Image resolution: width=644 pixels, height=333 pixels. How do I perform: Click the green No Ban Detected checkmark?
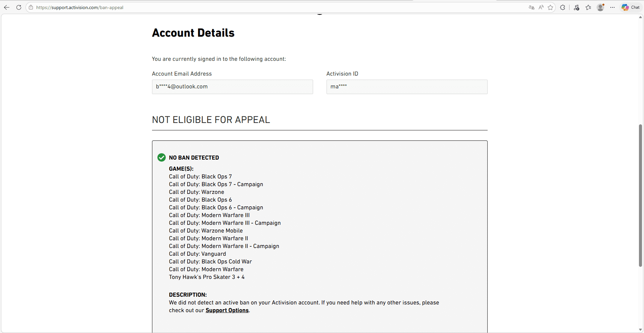point(161,158)
